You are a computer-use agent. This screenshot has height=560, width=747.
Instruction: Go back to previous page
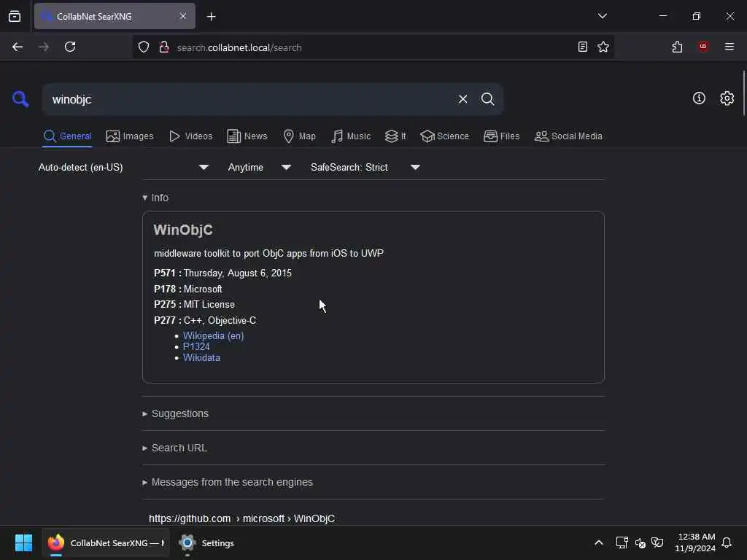coord(18,47)
